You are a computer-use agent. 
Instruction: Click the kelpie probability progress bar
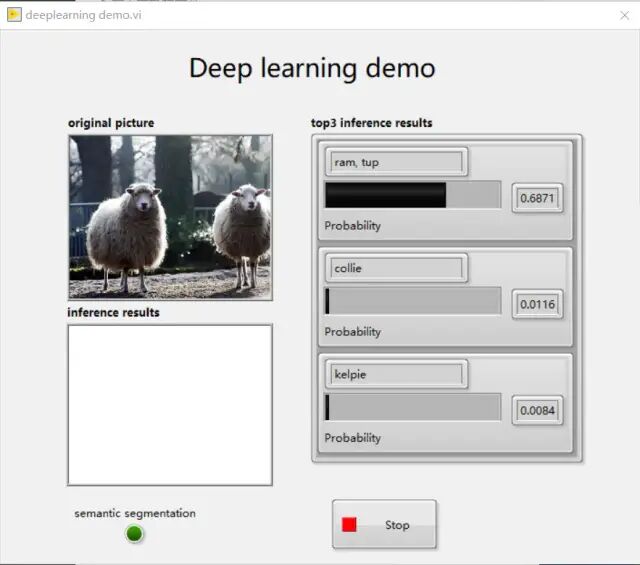click(x=413, y=407)
